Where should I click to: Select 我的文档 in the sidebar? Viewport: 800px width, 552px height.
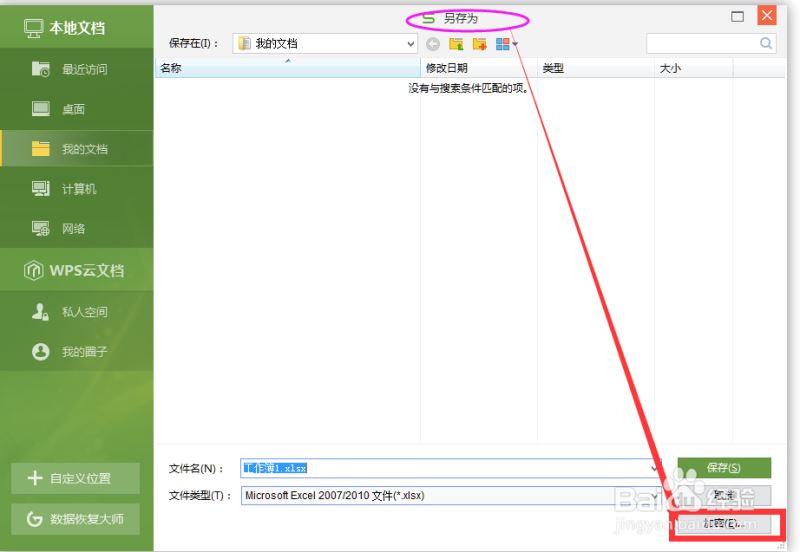click(77, 148)
